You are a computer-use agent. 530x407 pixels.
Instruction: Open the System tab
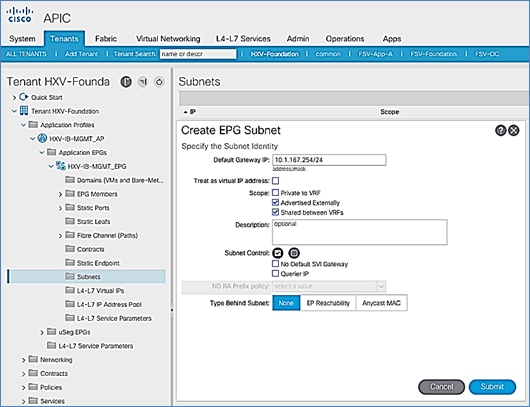coord(22,39)
